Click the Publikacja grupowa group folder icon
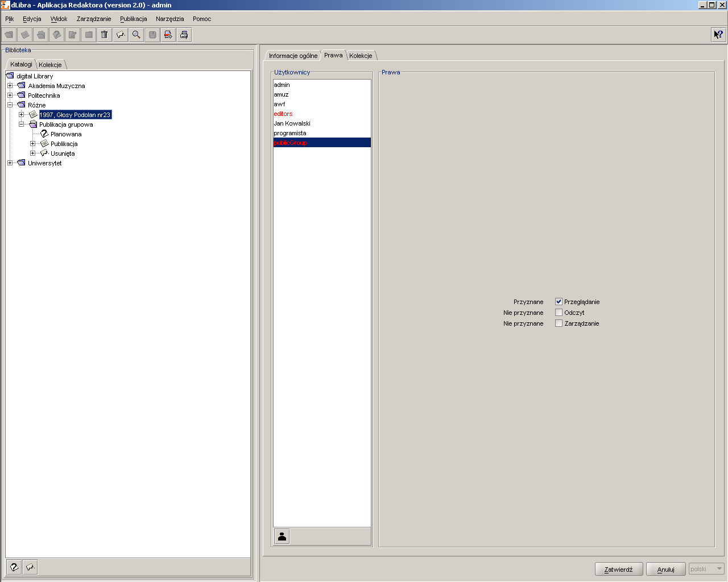728x582 pixels. click(x=33, y=124)
